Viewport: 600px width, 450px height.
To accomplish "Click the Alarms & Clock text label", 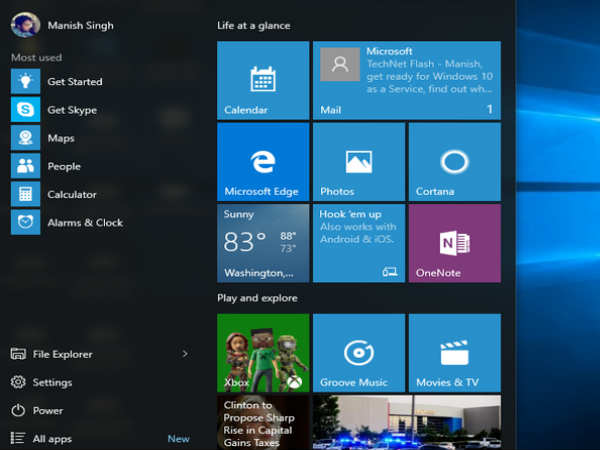I will coord(85,223).
